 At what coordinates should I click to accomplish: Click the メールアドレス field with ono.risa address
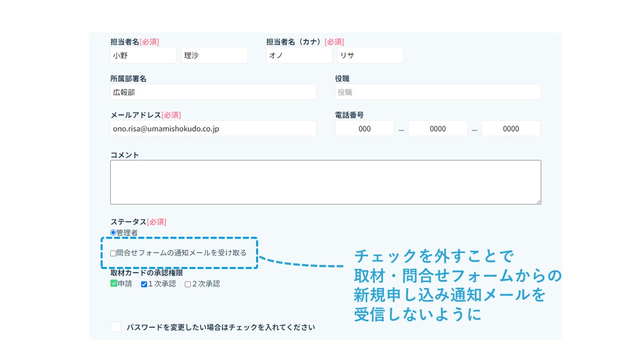(x=213, y=128)
